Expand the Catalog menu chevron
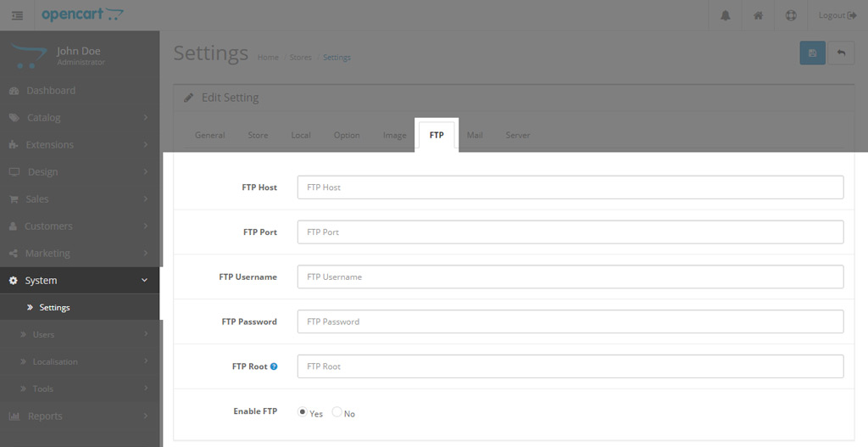 pos(145,117)
